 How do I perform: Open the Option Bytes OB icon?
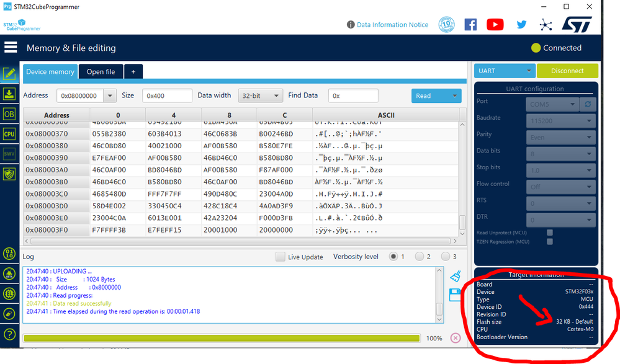pos(9,114)
